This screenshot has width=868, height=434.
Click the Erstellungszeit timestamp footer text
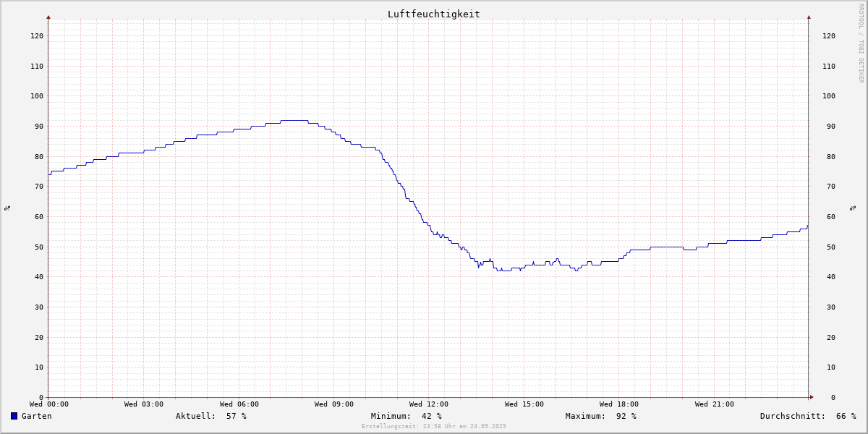click(x=433, y=427)
